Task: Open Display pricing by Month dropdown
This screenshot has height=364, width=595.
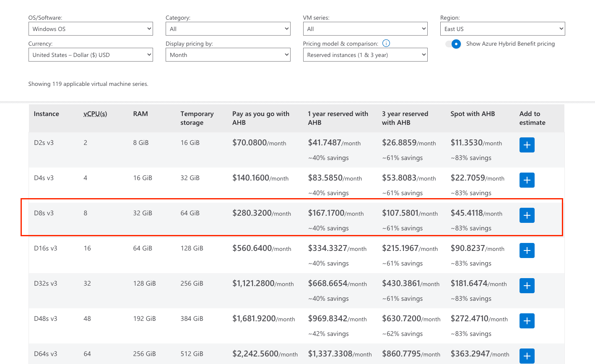Action: 228,55
